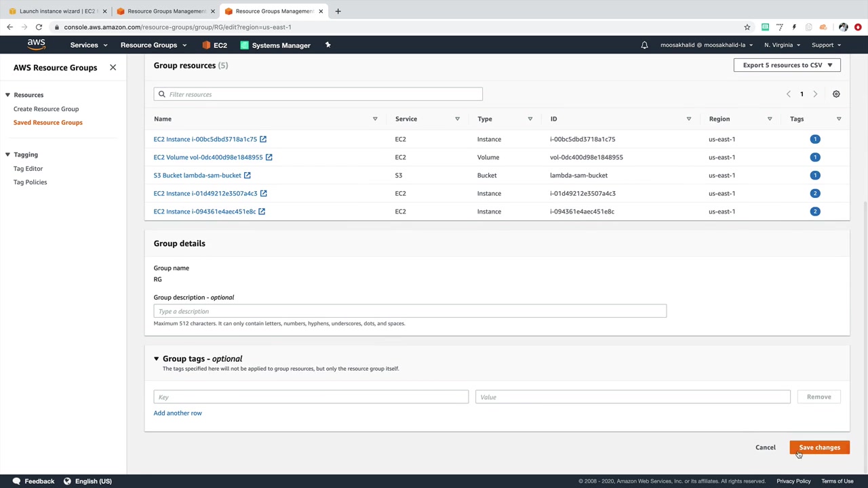The image size is (868, 488).
Task: Open the Privacy Policy link
Action: click(793, 481)
